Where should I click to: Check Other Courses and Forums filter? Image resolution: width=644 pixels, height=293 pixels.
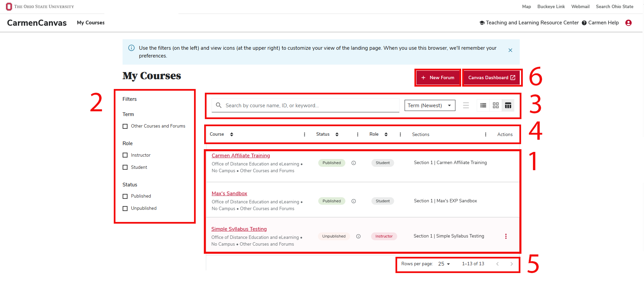point(125,126)
